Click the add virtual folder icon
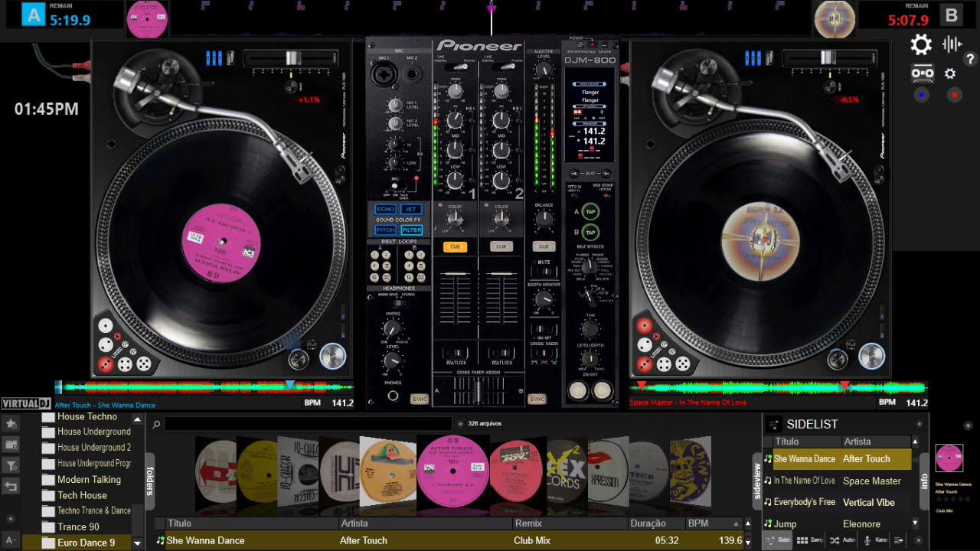 coord(11,444)
